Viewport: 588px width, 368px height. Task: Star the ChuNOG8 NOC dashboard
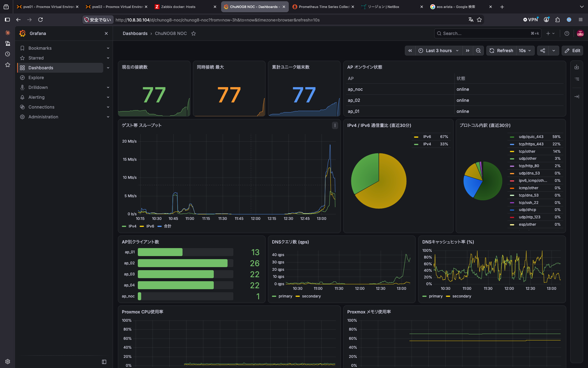click(x=194, y=33)
